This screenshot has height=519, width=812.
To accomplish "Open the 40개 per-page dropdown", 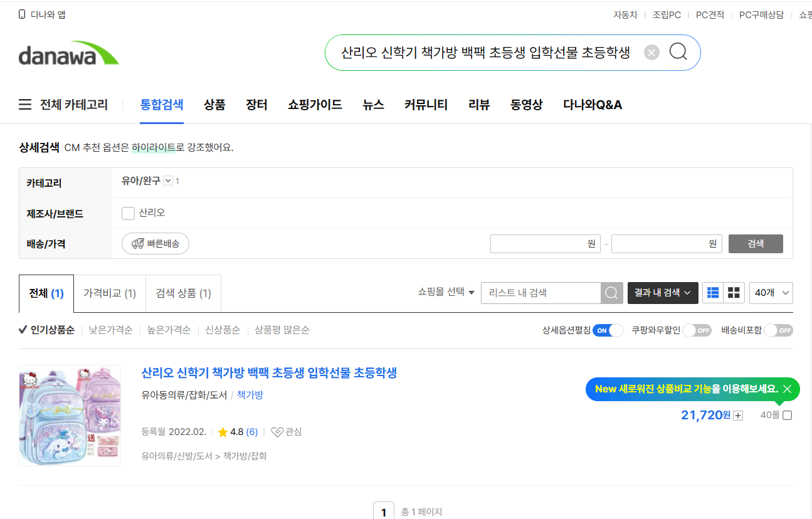I will point(771,293).
